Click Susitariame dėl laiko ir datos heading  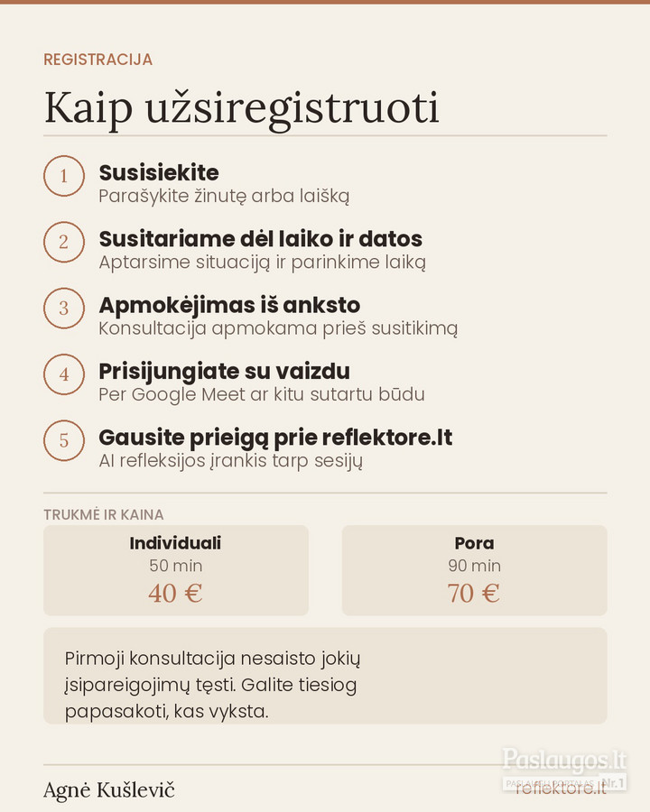pyautogui.click(x=260, y=239)
